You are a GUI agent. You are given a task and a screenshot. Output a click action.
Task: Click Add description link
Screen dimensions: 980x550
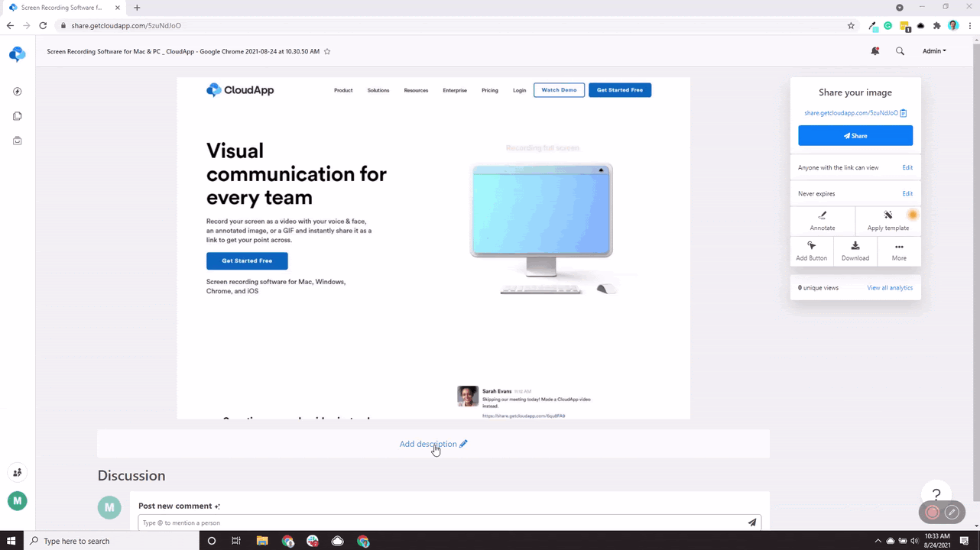[433, 444]
